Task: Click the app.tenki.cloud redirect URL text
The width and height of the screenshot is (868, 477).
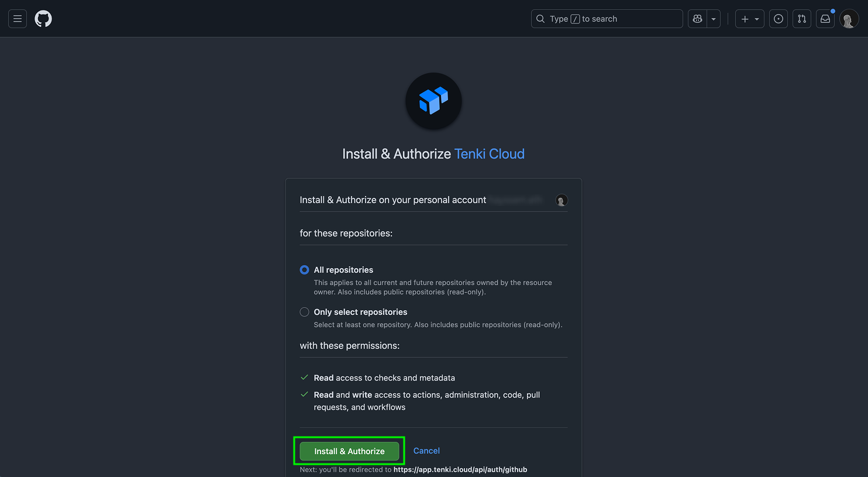Action: (x=460, y=469)
